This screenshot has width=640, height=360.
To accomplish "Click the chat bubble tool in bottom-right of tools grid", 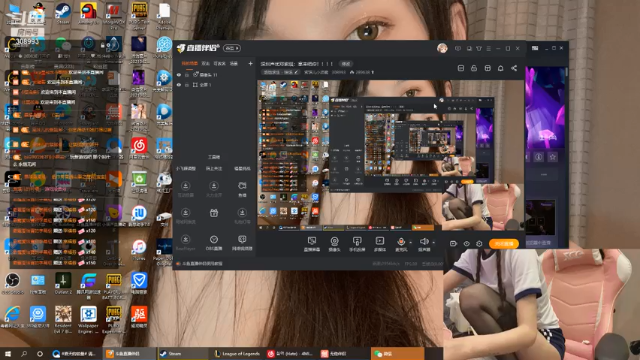I will point(242,239).
